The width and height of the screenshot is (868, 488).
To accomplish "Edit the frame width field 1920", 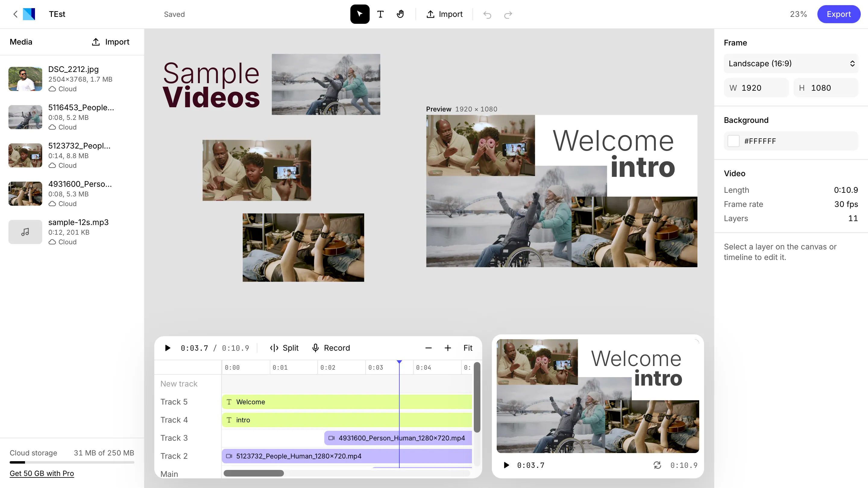I will (756, 88).
